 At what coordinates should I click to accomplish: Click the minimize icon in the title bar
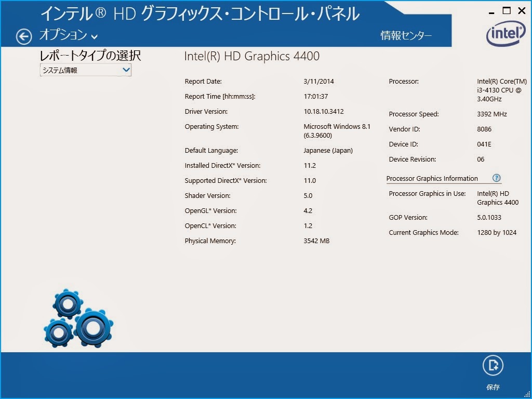pos(490,10)
